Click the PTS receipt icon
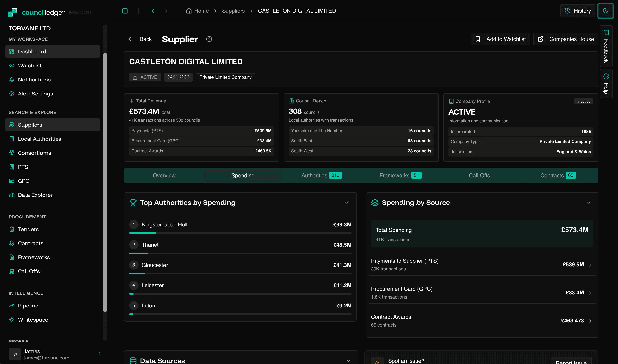 coord(12,167)
